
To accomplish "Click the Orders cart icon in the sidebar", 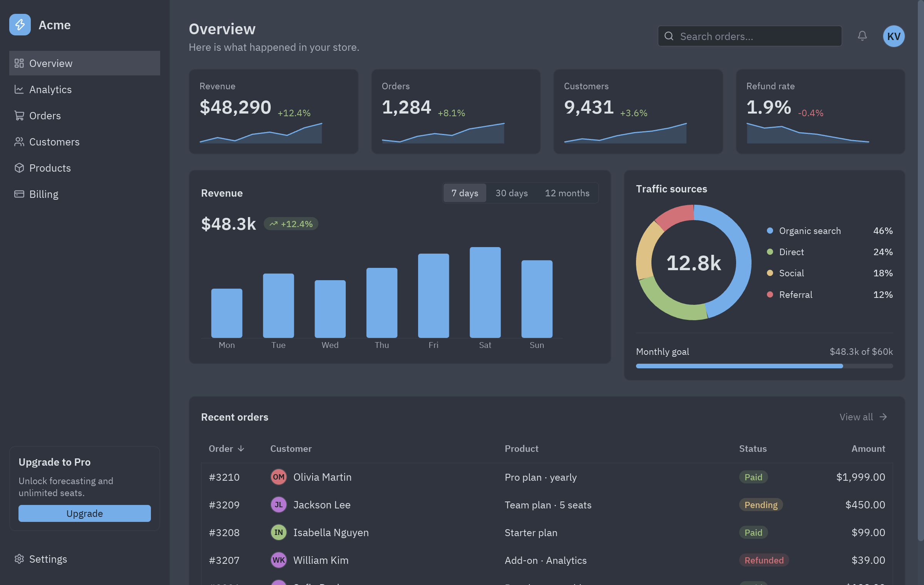I will 19,115.
